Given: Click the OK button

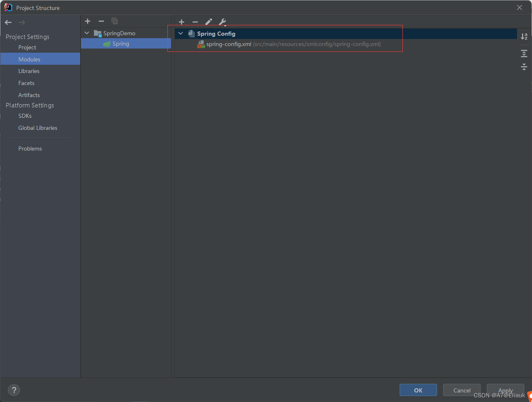Looking at the screenshot, I should [418, 390].
